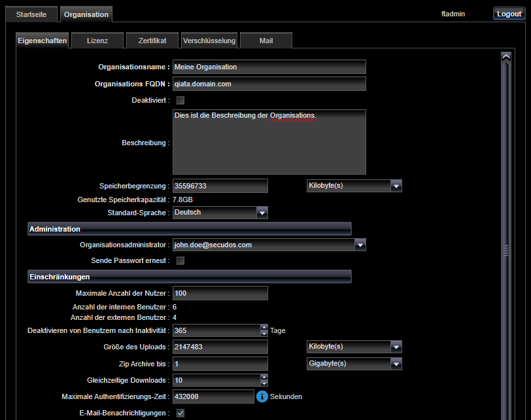
Task: Go to the Startseite tab
Action: click(31, 14)
